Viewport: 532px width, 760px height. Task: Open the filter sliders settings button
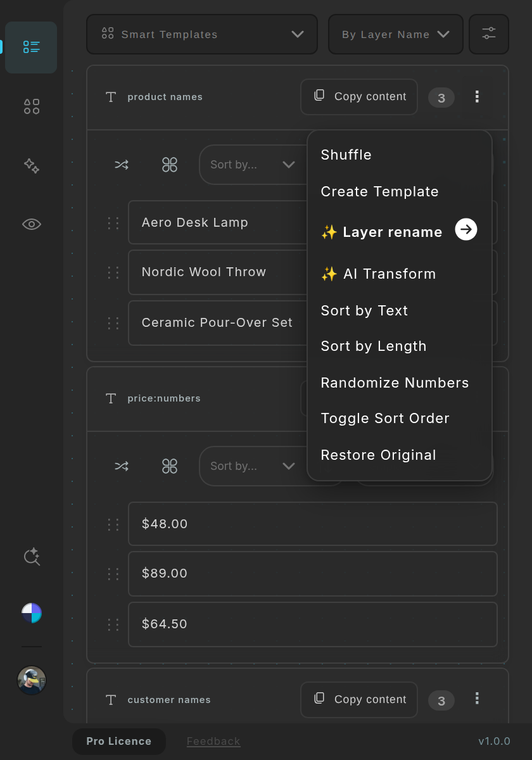pos(489,34)
